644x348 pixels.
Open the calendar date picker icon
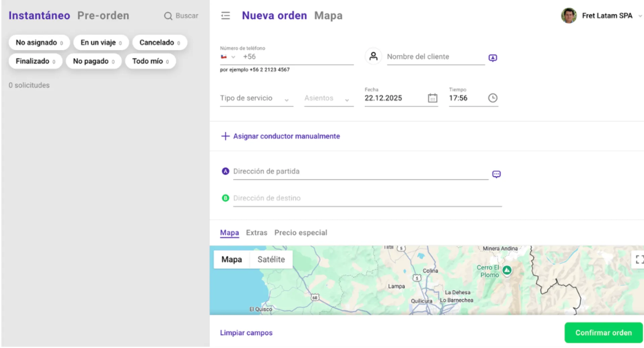pos(432,98)
